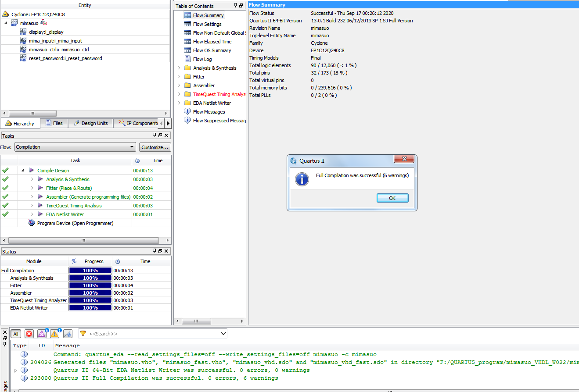579x392 pixels.
Task: Float the Tasks panel window
Action: click(x=160, y=135)
